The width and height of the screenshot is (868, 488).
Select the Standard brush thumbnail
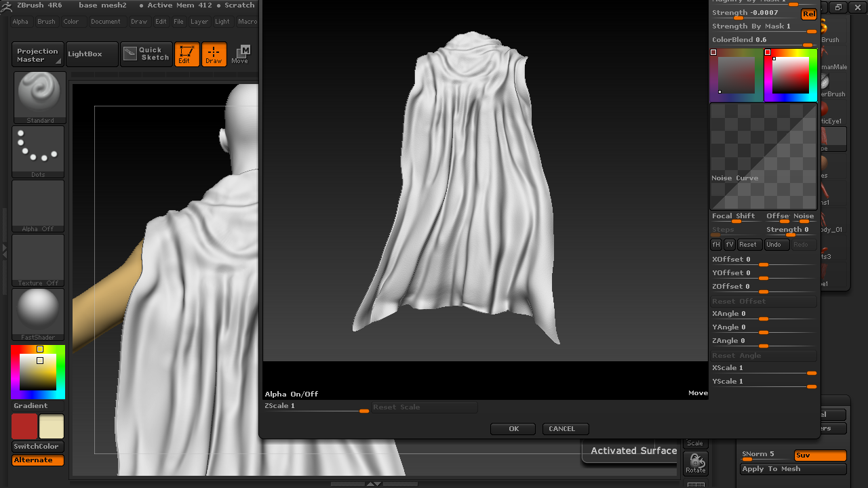(x=40, y=97)
